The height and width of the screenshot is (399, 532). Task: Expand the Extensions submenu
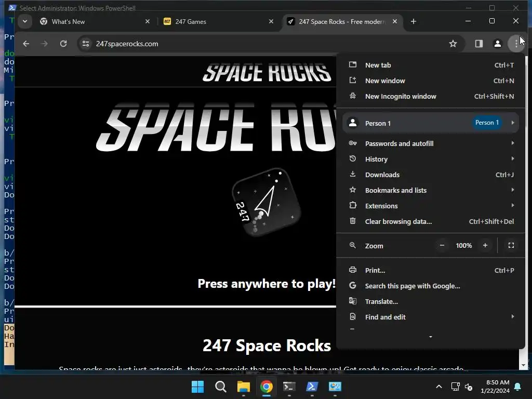click(x=431, y=206)
